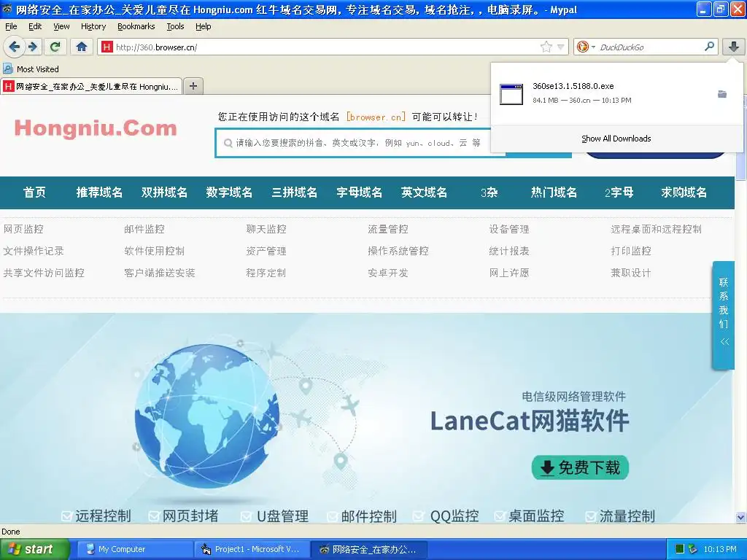Viewport: 747px width, 560px height.
Task: Open 字母域名 navigation item
Action: 359,192
